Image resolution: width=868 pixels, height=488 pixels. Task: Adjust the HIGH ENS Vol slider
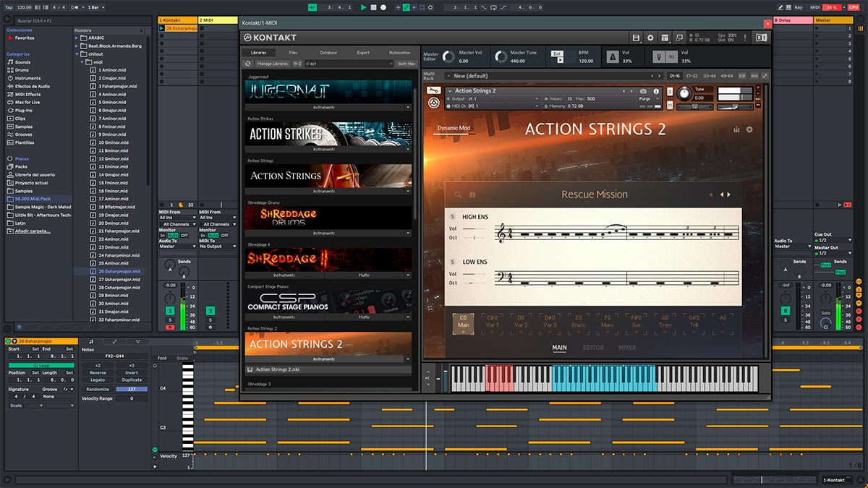point(474,229)
